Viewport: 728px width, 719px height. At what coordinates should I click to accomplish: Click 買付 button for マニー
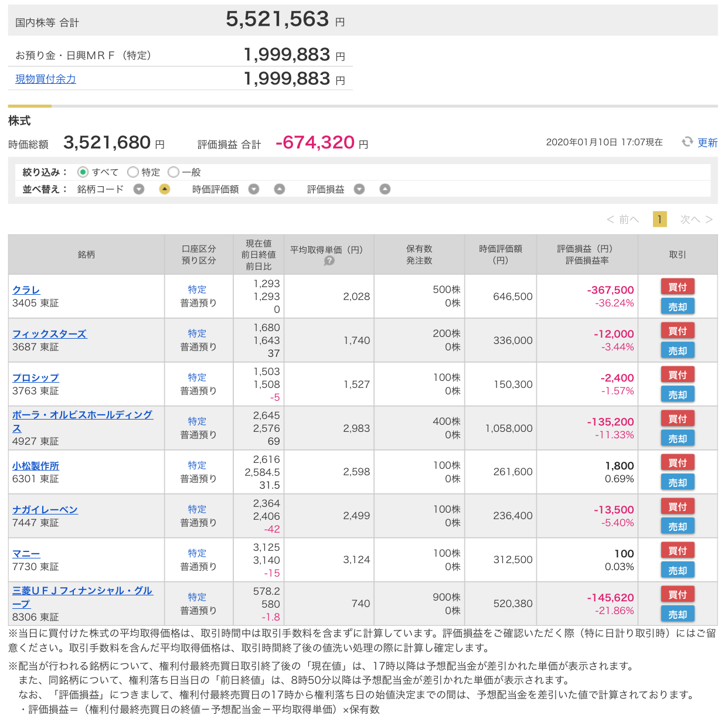click(x=678, y=550)
